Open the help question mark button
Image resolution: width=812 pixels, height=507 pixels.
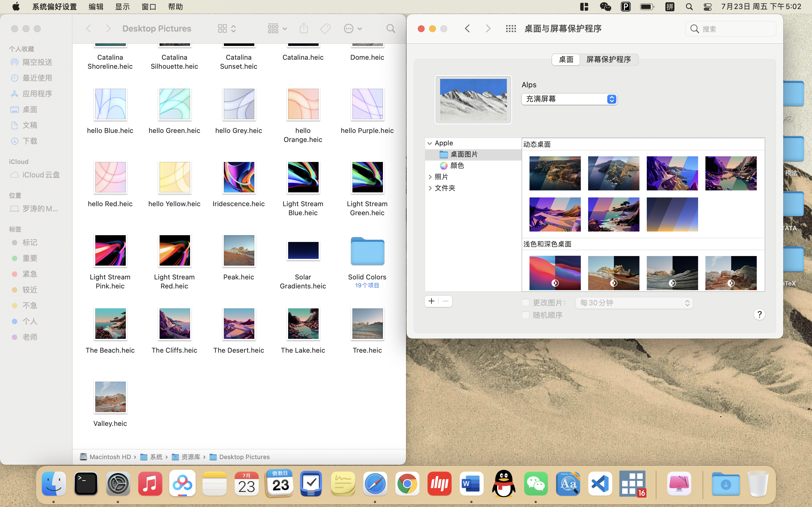(x=759, y=314)
